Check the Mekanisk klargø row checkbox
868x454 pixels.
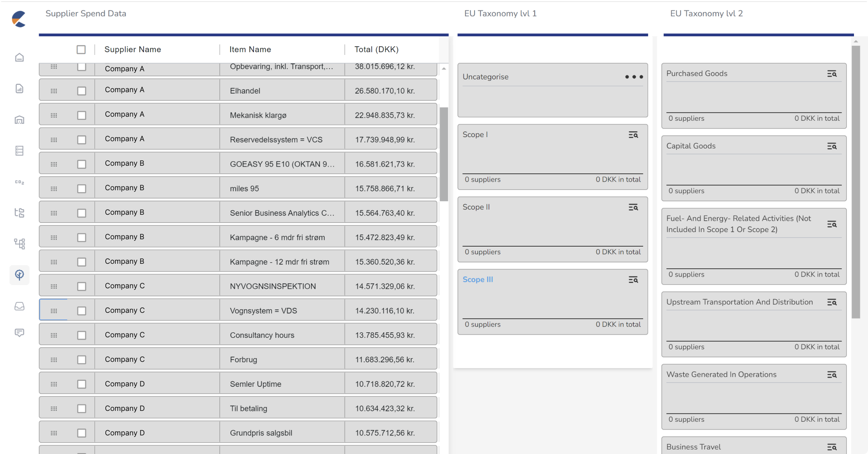(82, 115)
